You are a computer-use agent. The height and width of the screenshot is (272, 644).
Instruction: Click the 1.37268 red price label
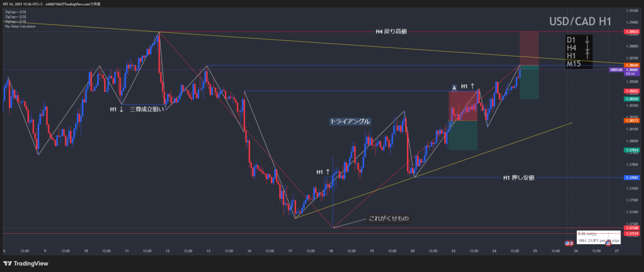(631, 228)
